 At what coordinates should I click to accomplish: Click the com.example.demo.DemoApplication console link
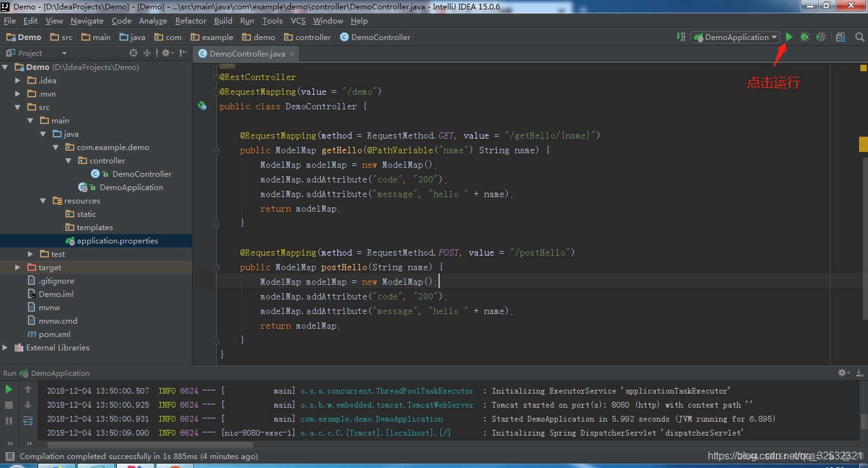[372, 418]
